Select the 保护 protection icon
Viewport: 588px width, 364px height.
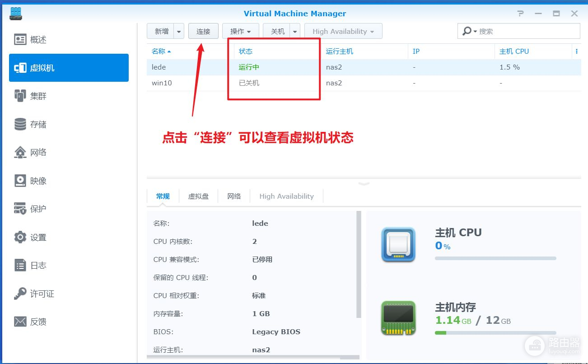point(20,209)
